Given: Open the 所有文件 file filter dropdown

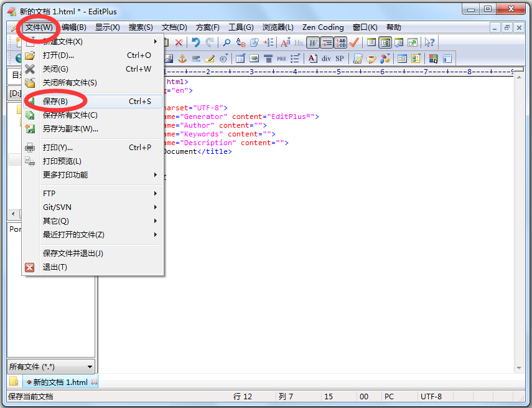Looking at the screenshot, I should [x=51, y=367].
